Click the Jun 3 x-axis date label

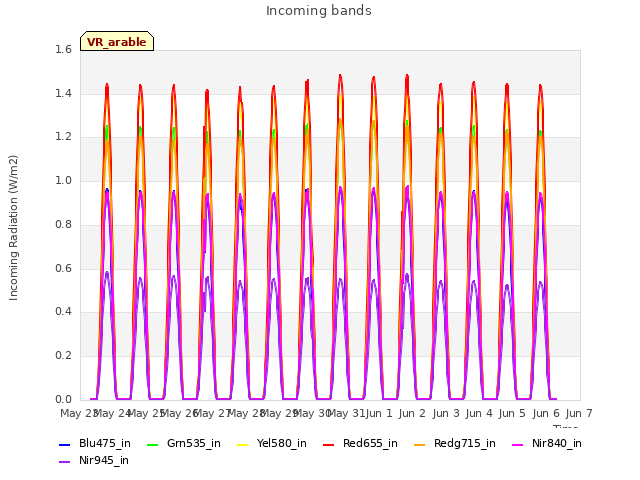pyautogui.click(x=446, y=413)
